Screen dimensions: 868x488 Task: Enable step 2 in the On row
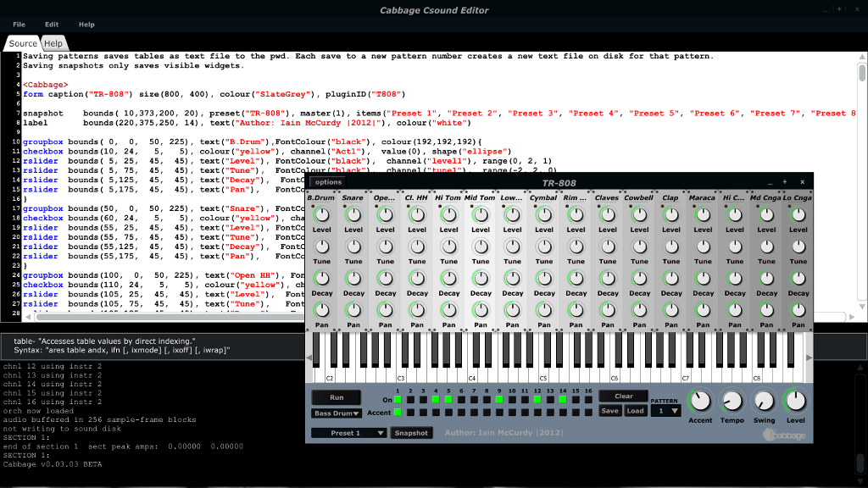[x=410, y=398]
